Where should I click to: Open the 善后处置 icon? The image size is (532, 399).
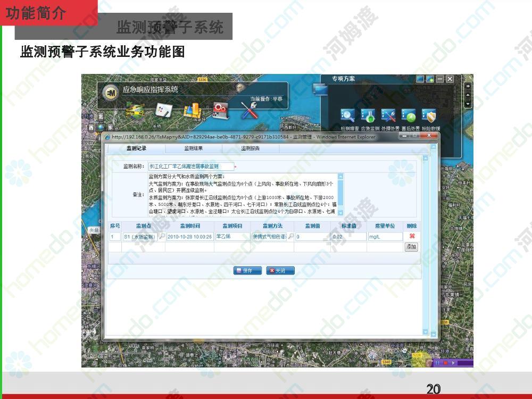(409, 115)
